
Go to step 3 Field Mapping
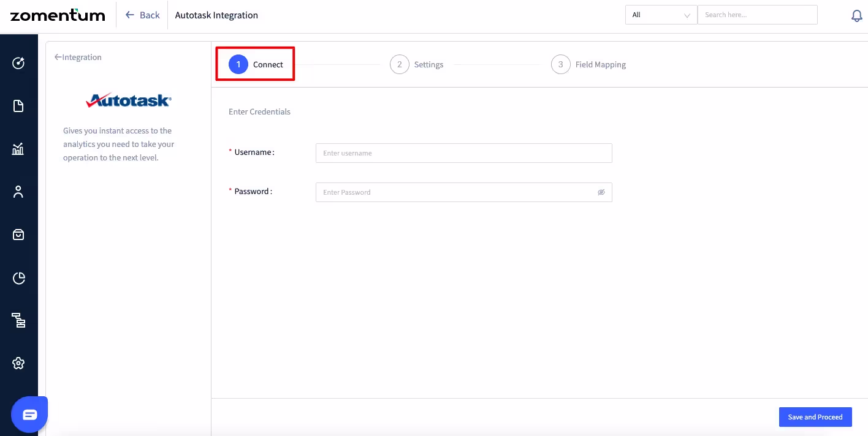pos(588,64)
